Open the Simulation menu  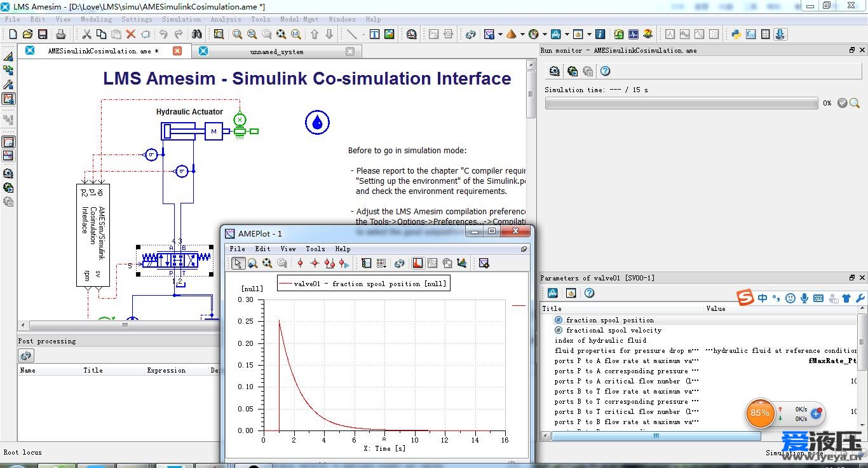coord(181,20)
